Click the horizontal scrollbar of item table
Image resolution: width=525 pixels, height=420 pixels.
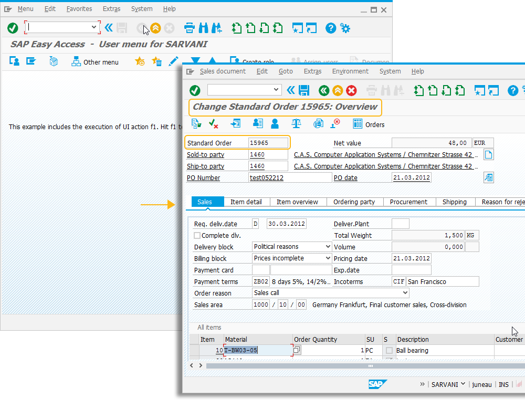[x=365, y=366]
